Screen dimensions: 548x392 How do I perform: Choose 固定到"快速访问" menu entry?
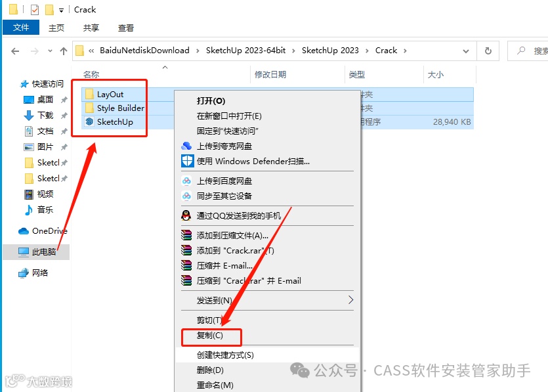[268, 131]
